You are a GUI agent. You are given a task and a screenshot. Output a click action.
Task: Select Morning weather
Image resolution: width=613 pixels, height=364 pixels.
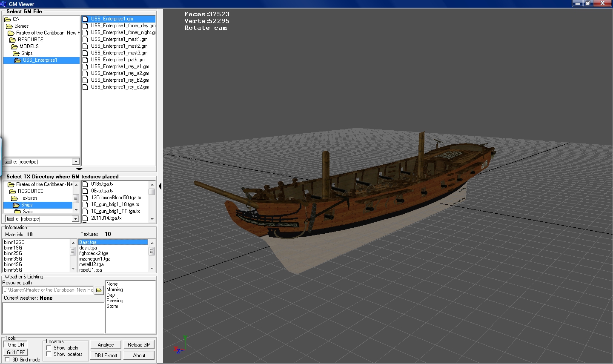point(115,289)
